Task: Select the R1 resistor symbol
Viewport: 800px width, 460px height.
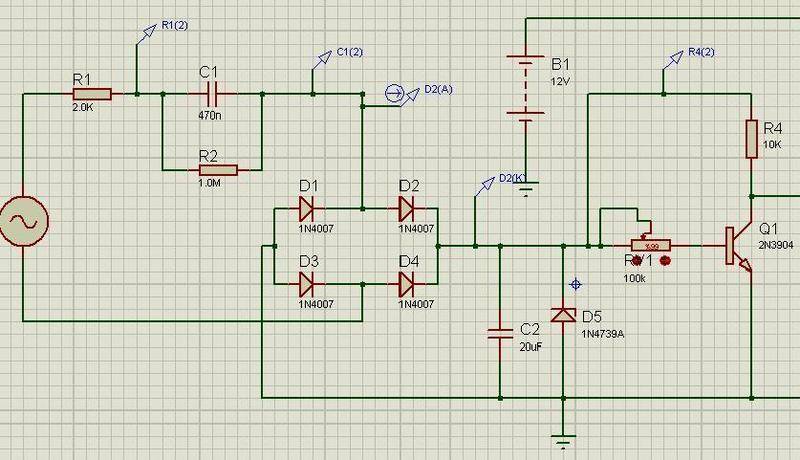Action: (x=92, y=94)
